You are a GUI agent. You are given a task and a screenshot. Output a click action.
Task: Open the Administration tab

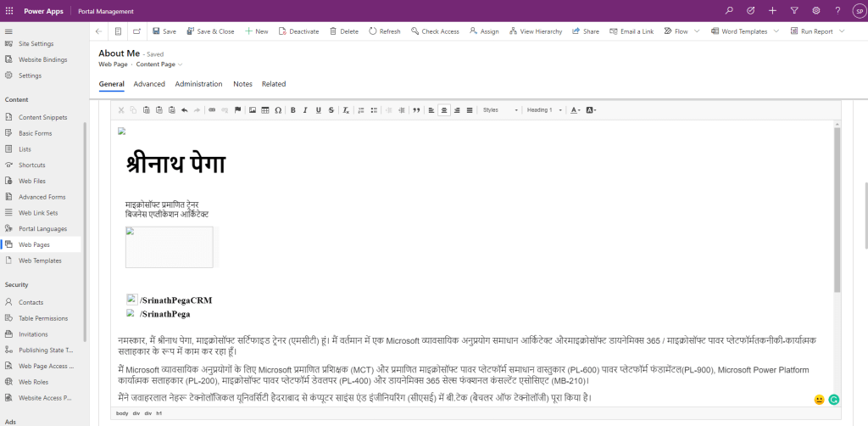pyautogui.click(x=198, y=84)
